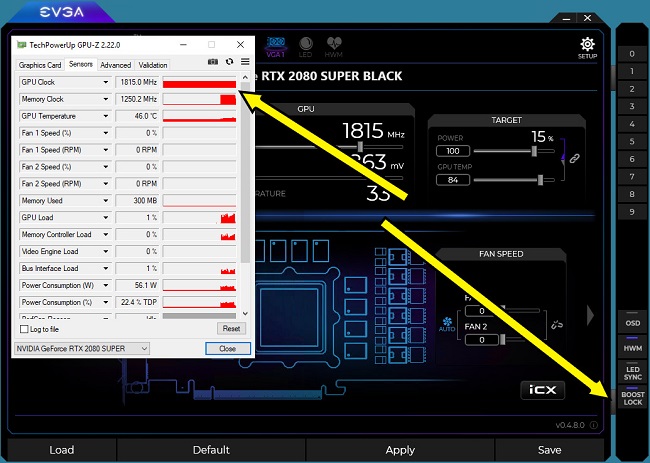
Task: Click the GPU-Z refresh icon
Action: pyautogui.click(x=229, y=62)
